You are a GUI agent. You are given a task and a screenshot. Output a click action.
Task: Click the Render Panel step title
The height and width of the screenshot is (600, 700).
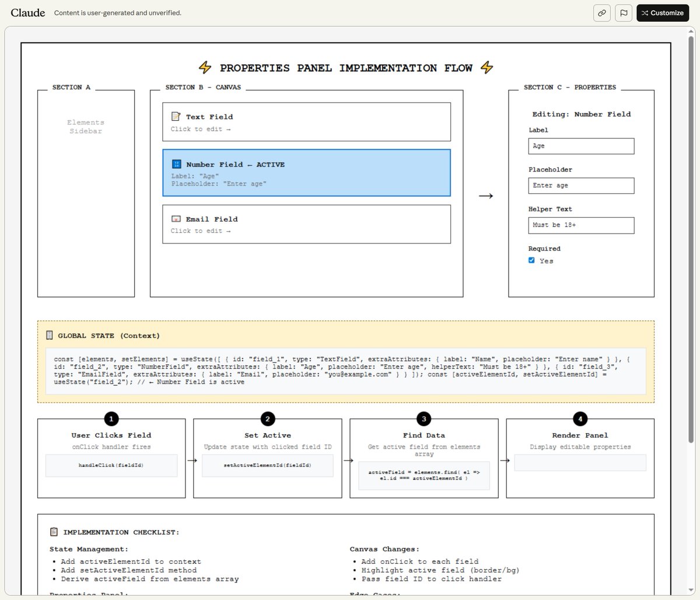[580, 435]
